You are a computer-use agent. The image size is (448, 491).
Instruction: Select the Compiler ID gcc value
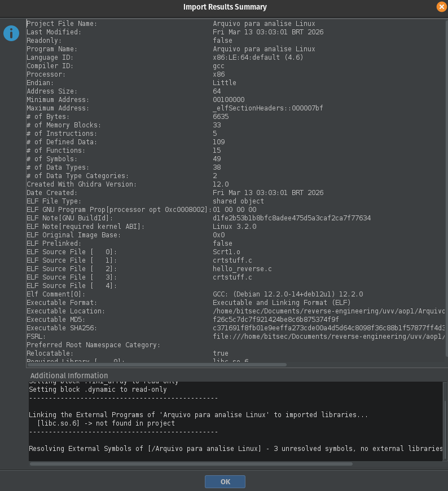tap(219, 65)
